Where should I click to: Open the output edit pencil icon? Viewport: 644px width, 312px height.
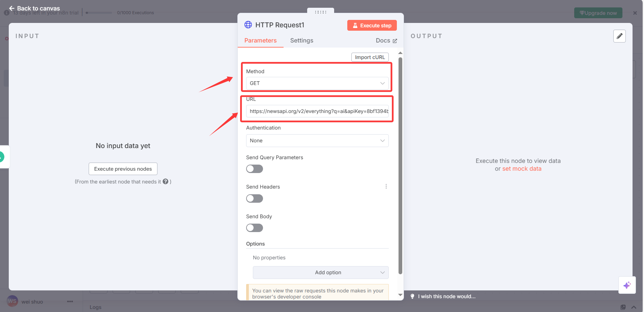619,36
